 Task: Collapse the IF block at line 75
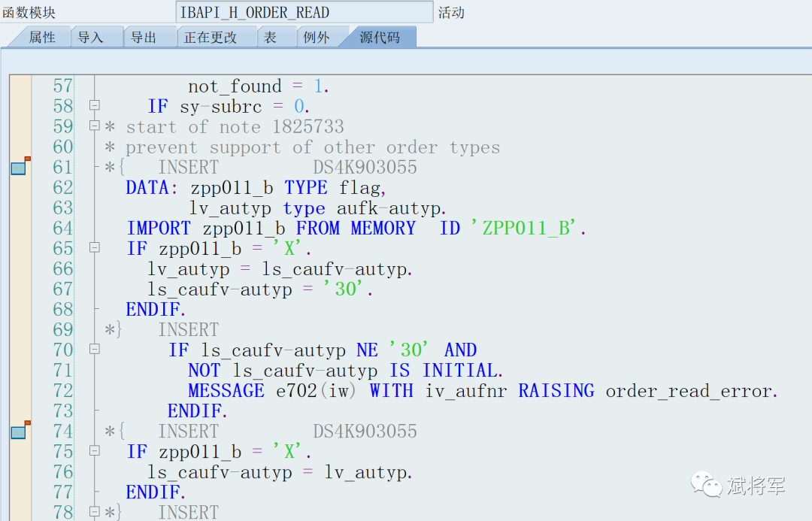click(94, 450)
